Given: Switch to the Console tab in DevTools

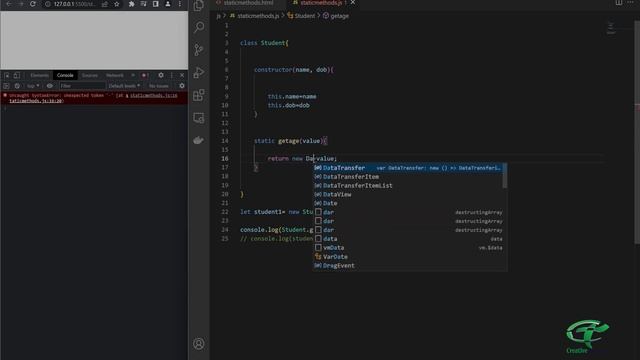Looking at the screenshot, I should coord(65,76).
